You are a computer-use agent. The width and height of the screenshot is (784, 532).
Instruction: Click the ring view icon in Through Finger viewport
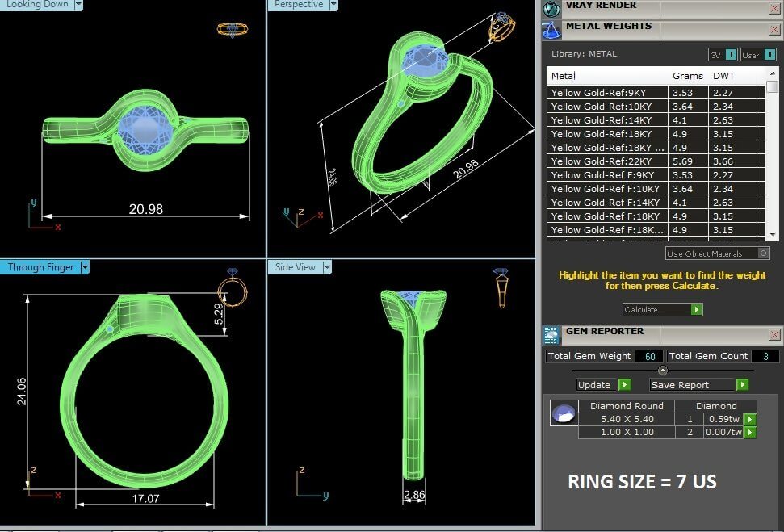click(x=232, y=288)
